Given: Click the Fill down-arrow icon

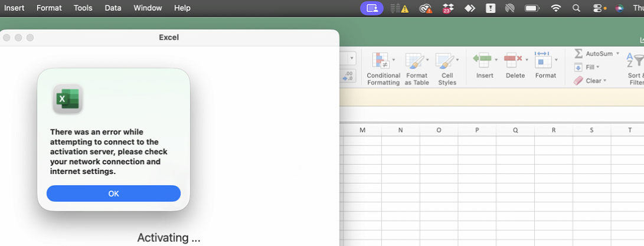Looking at the screenshot, I should click(x=578, y=67).
